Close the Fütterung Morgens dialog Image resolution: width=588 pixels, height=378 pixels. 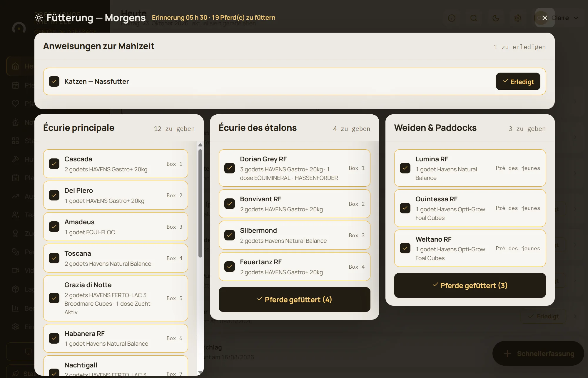pos(545,18)
